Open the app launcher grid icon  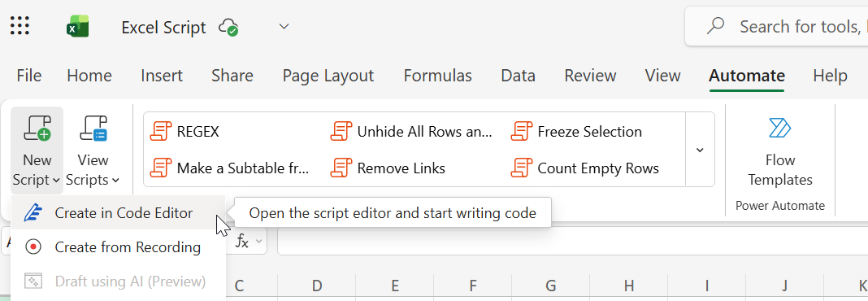point(20,25)
